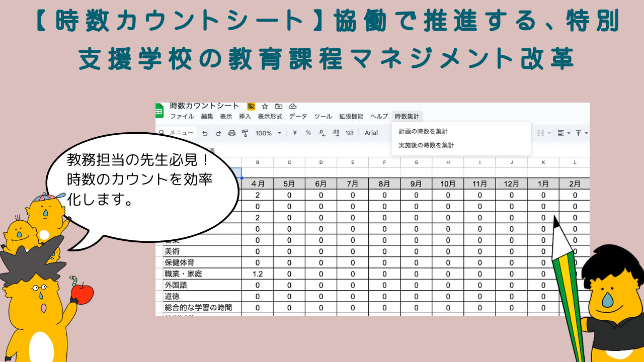This screenshot has width=644, height=362.
Task: Open the ファイル menu
Action: point(182,116)
